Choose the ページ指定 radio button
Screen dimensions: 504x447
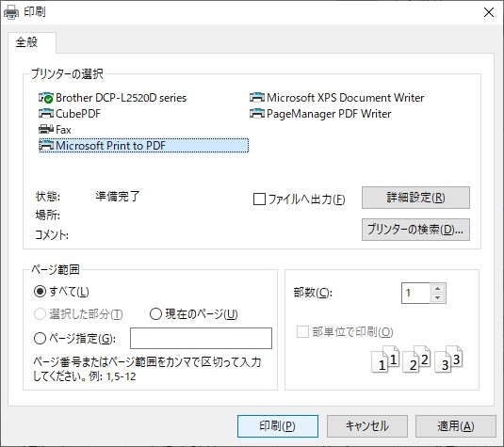tap(40, 338)
